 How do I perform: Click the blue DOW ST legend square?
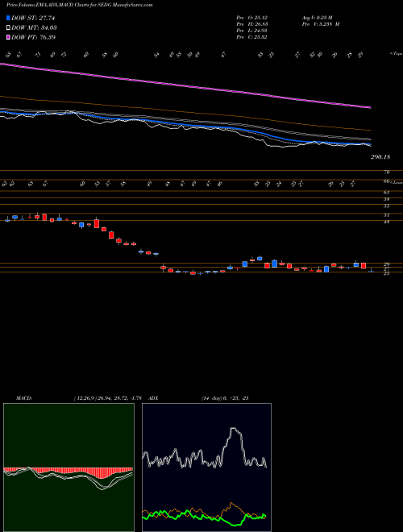[x=8, y=18]
